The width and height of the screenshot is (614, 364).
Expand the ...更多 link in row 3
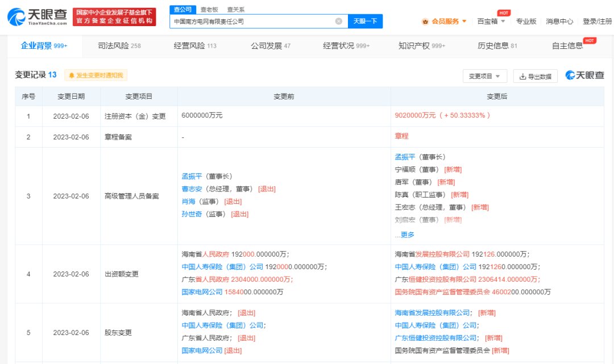pyautogui.click(x=405, y=235)
